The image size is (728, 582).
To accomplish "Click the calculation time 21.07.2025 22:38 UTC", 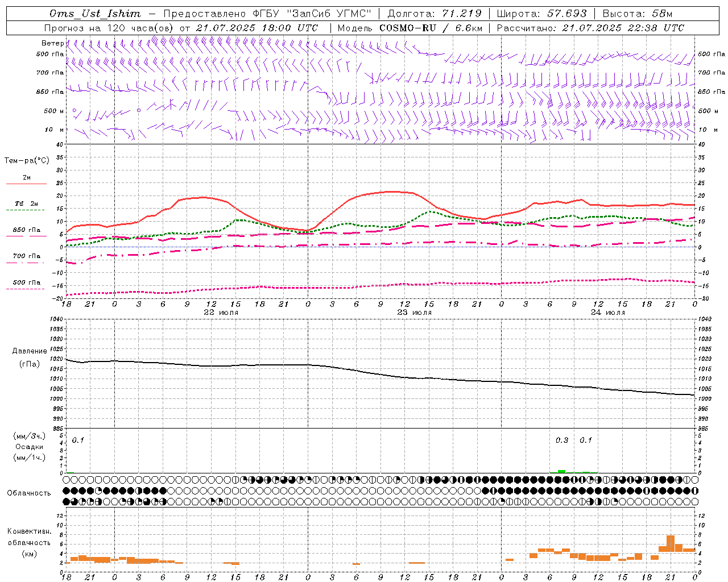I will (623, 28).
